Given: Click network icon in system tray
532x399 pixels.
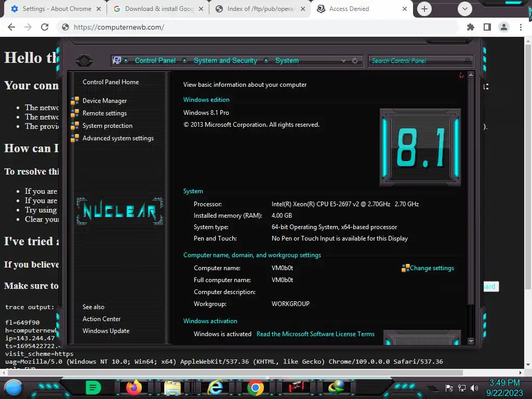Looking at the screenshot, I should click(462, 388).
